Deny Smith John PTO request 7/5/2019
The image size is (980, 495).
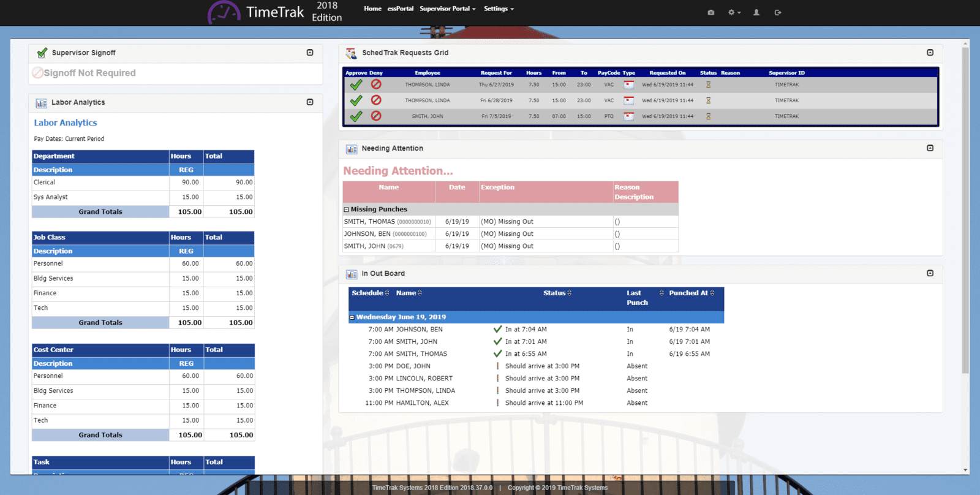coord(376,116)
